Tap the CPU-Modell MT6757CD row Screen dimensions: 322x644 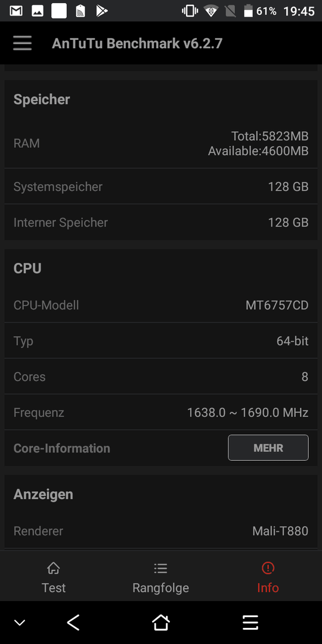(161, 305)
